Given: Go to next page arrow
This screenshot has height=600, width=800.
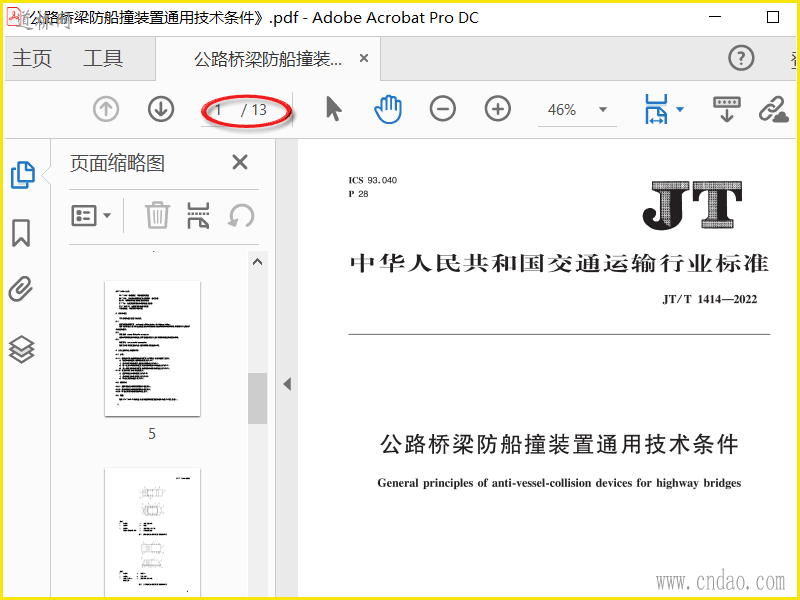Looking at the screenshot, I should pos(161,109).
